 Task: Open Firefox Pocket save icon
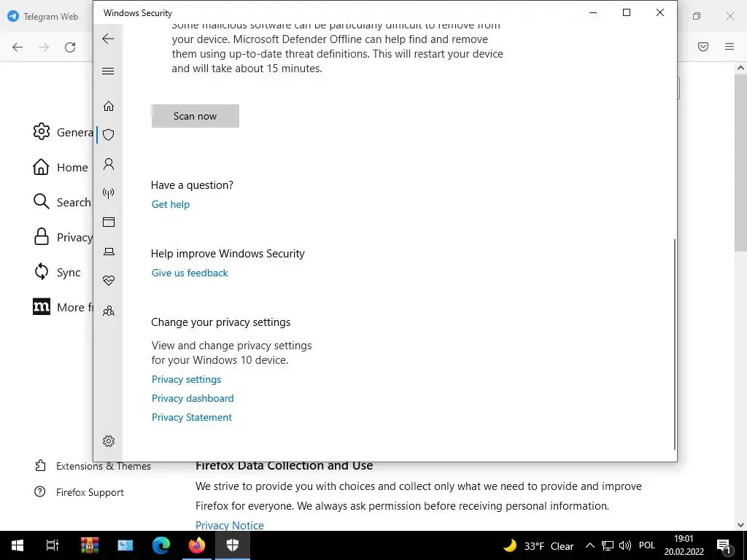tap(703, 47)
